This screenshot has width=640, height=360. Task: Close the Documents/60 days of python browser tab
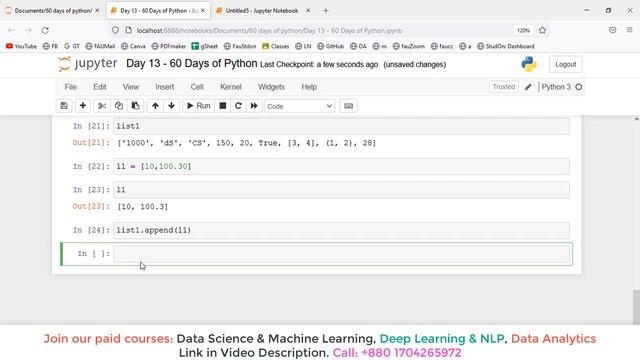coord(97,11)
